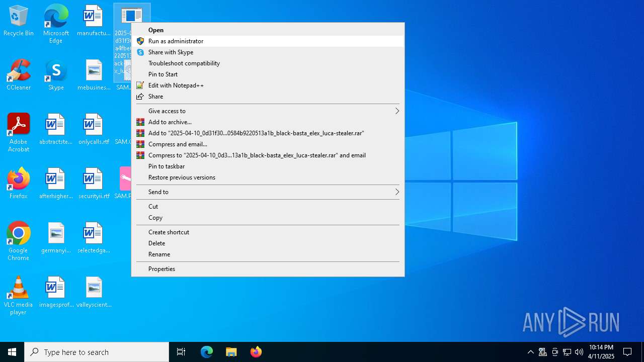644x362 pixels.
Task: Choose Run as administrator
Action: [x=268, y=41]
